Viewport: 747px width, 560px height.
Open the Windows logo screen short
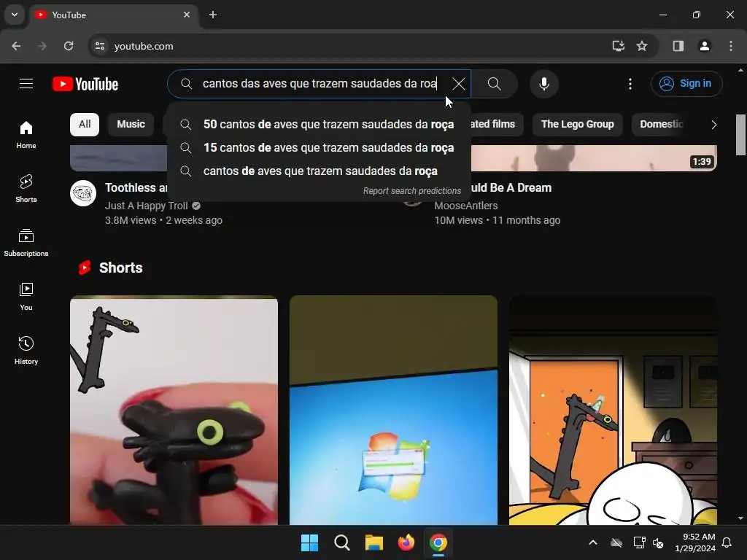click(393, 410)
